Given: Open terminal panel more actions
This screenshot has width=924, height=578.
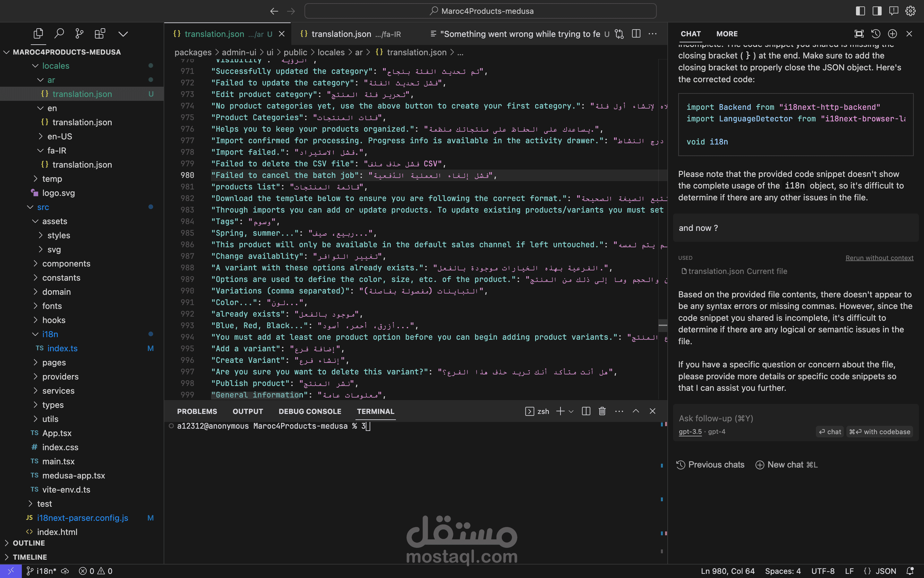Looking at the screenshot, I should tap(619, 411).
